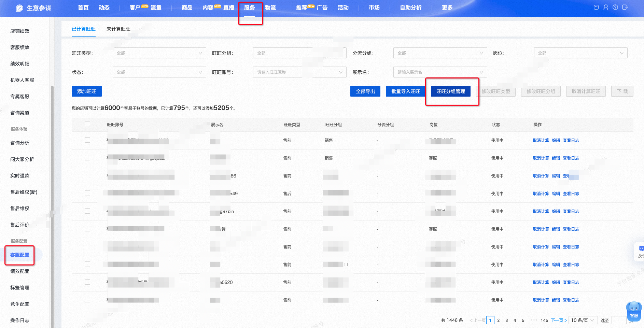Open the 自助分析 top menu
Screen dimensions: 644x328
pos(411,8)
